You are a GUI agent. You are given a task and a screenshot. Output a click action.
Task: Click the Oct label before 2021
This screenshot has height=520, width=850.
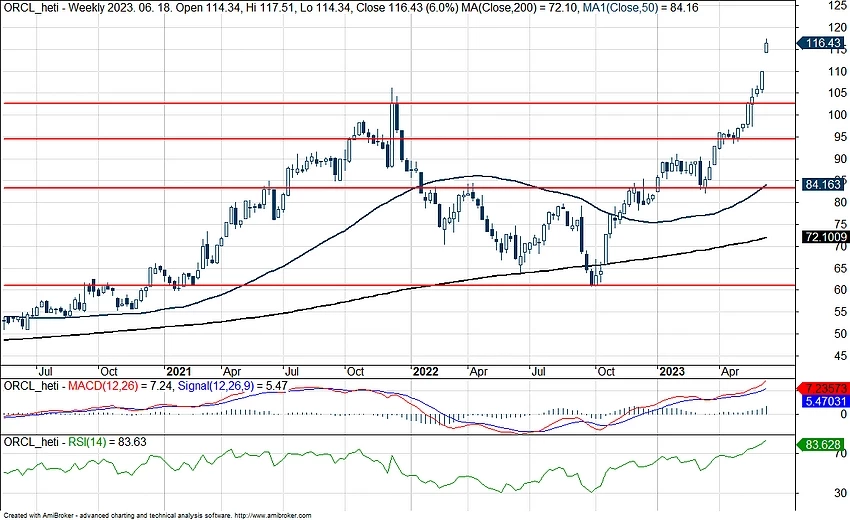[x=109, y=371]
